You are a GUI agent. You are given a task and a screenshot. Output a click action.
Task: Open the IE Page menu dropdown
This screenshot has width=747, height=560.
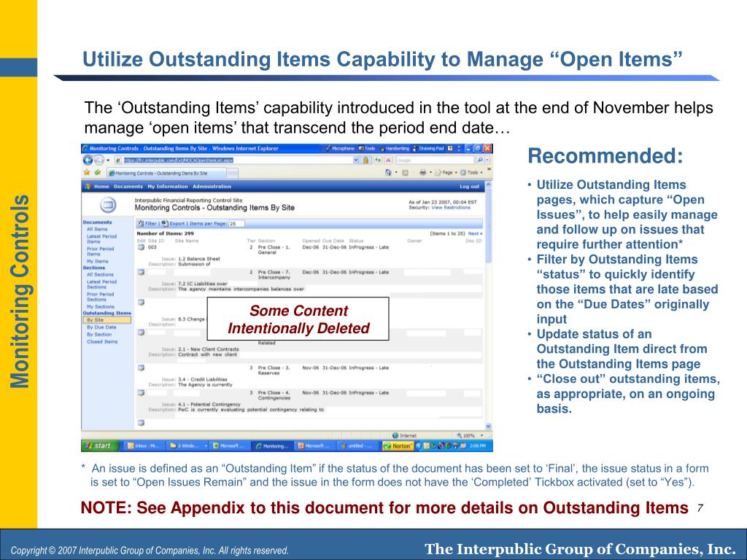(446, 172)
